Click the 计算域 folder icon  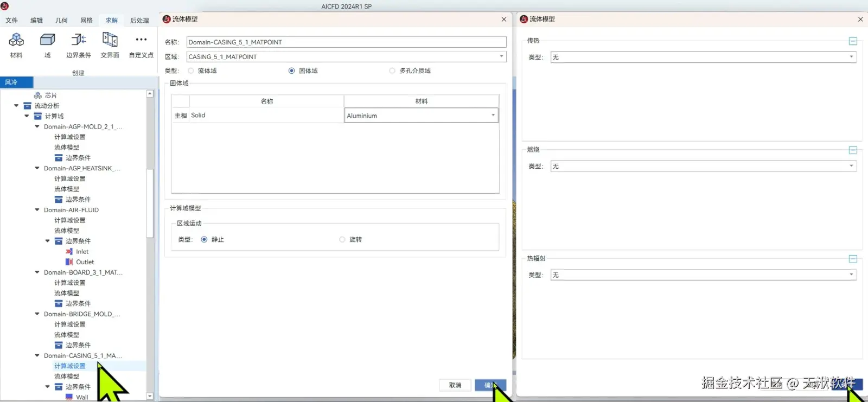click(x=38, y=116)
